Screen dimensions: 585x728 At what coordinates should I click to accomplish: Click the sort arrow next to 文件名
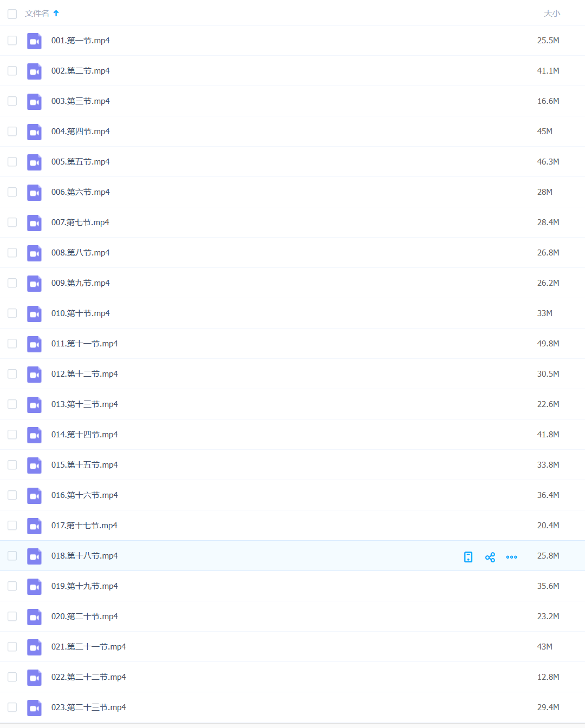56,13
